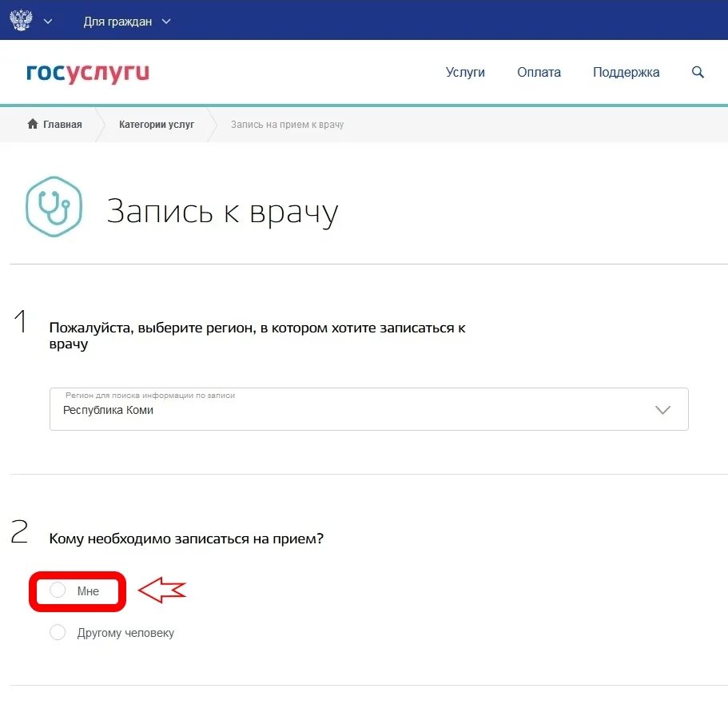Open the "Для граждан" dropdown
Image resolution: width=728 pixels, height=708 pixels.
pyautogui.click(x=127, y=22)
